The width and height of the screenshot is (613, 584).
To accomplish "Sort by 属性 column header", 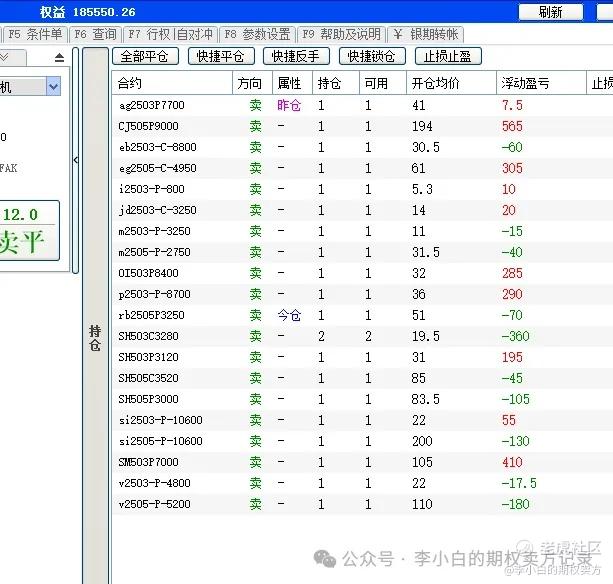I will coord(292,83).
